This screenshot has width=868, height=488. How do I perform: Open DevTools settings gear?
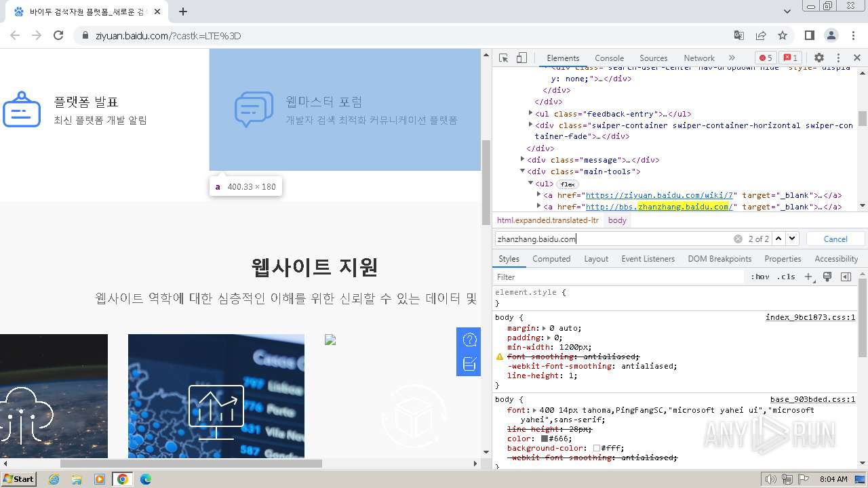(x=819, y=58)
